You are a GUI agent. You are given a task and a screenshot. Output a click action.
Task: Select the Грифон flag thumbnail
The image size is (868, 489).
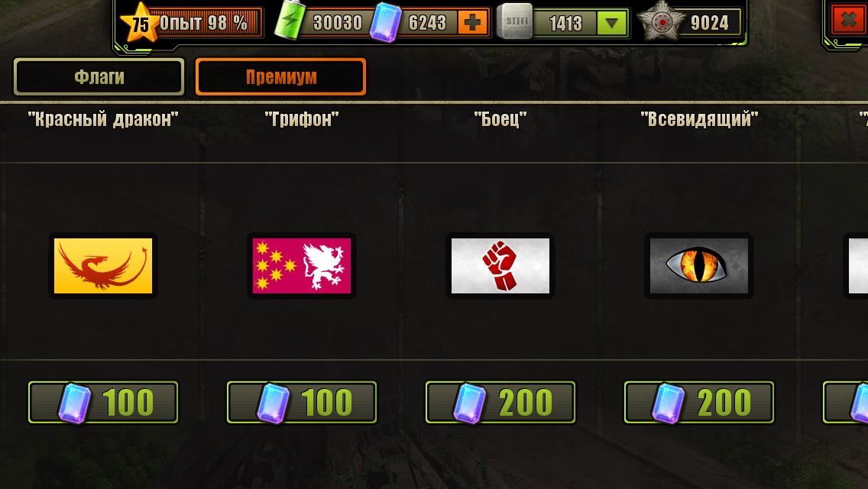pos(302,266)
